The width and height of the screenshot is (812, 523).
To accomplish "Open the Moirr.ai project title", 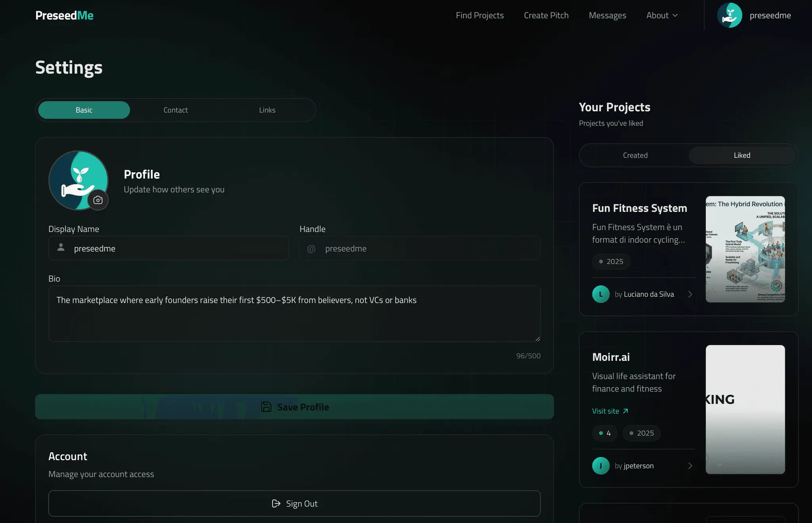I will point(611,357).
